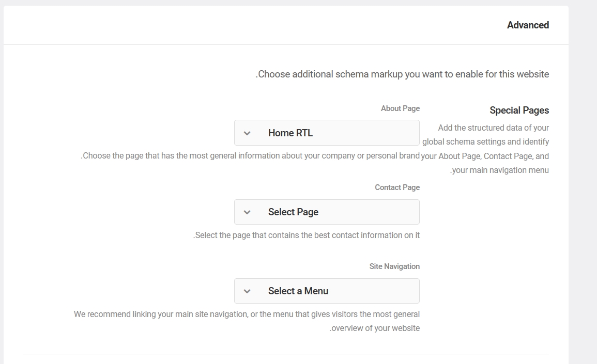Click the Contact Page field label

pyautogui.click(x=397, y=187)
